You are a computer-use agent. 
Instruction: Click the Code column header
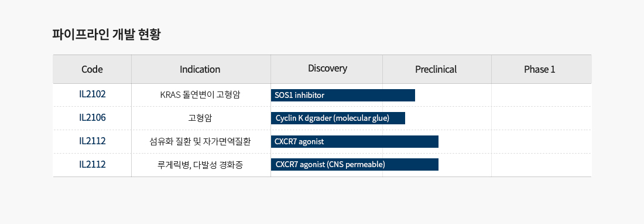tap(92, 69)
